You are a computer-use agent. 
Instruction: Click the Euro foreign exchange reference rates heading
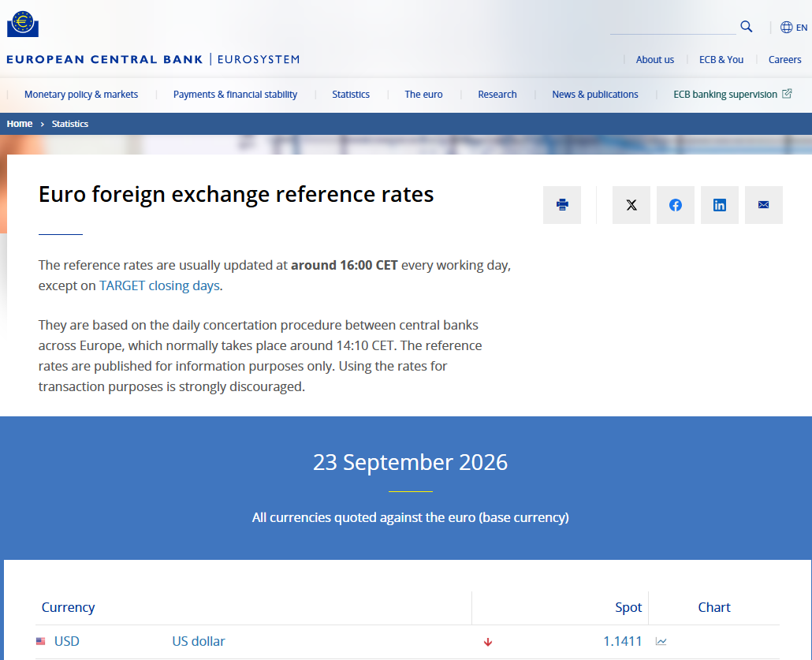click(x=237, y=195)
